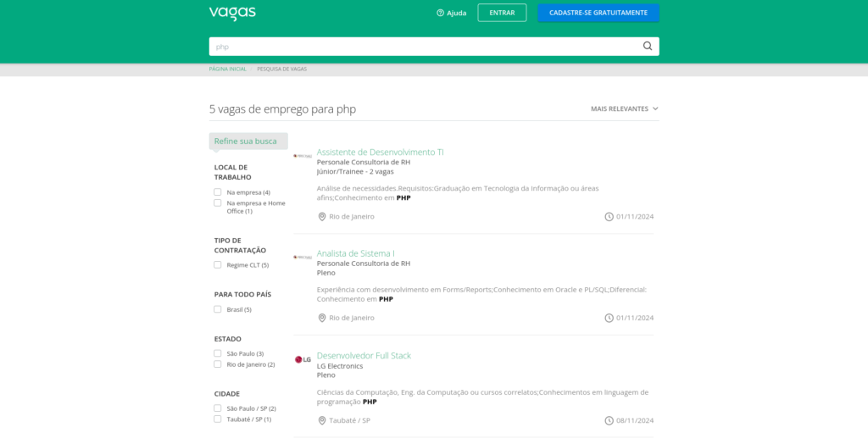Screen dimensions: 868x444
Task: Click location pin next to Taubaté / SP
Action: click(x=321, y=420)
